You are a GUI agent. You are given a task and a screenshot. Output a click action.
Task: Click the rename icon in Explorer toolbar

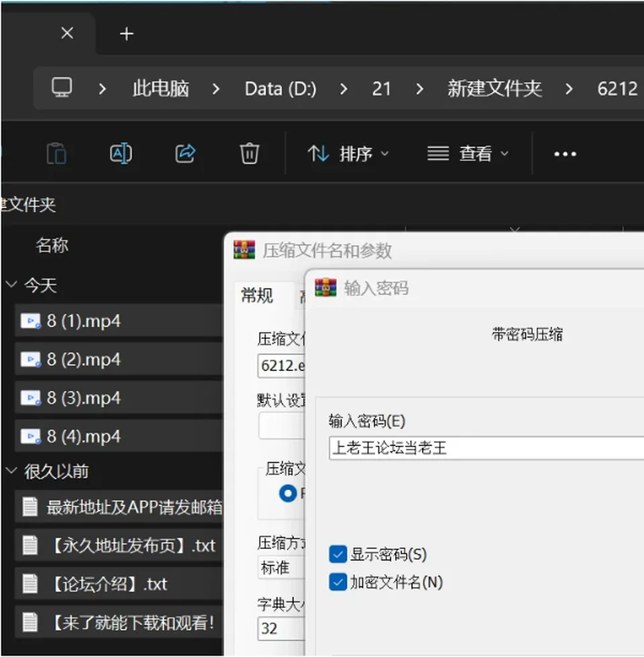(121, 154)
